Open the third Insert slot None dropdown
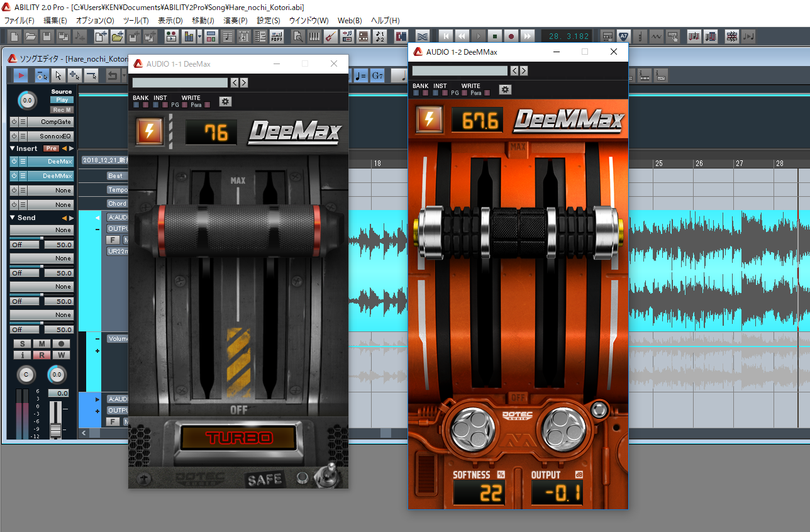 tap(50, 191)
